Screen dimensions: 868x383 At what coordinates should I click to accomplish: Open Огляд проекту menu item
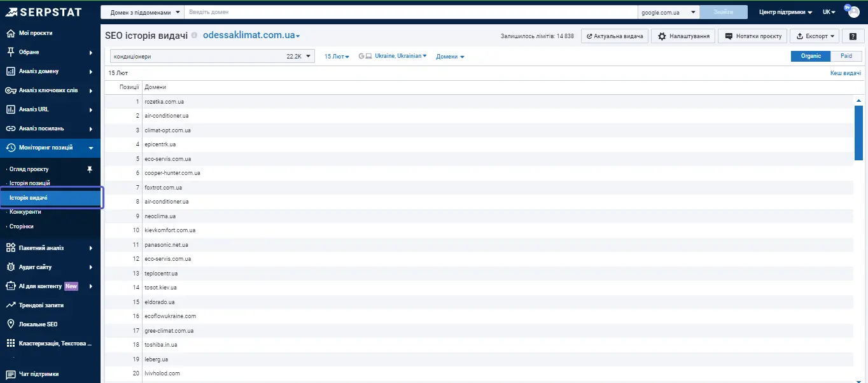tap(29, 169)
